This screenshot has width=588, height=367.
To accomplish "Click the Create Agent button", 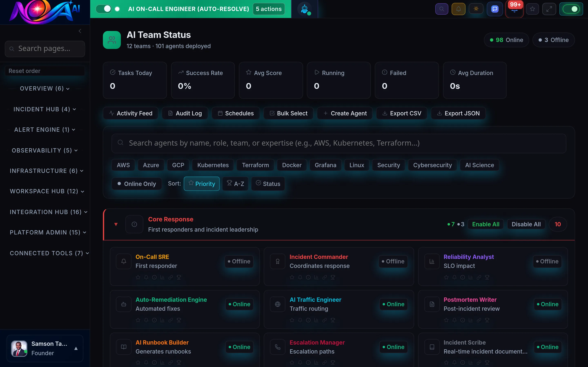I will tap(345, 113).
